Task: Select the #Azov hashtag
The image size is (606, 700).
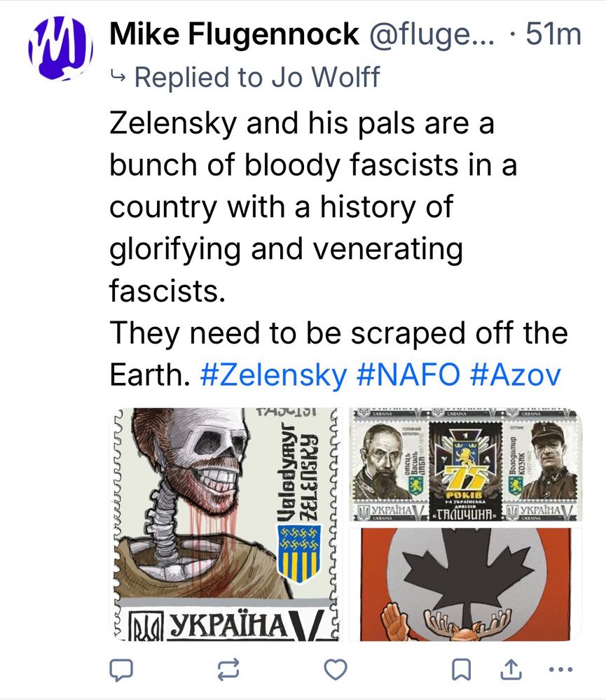Action: pos(516,374)
